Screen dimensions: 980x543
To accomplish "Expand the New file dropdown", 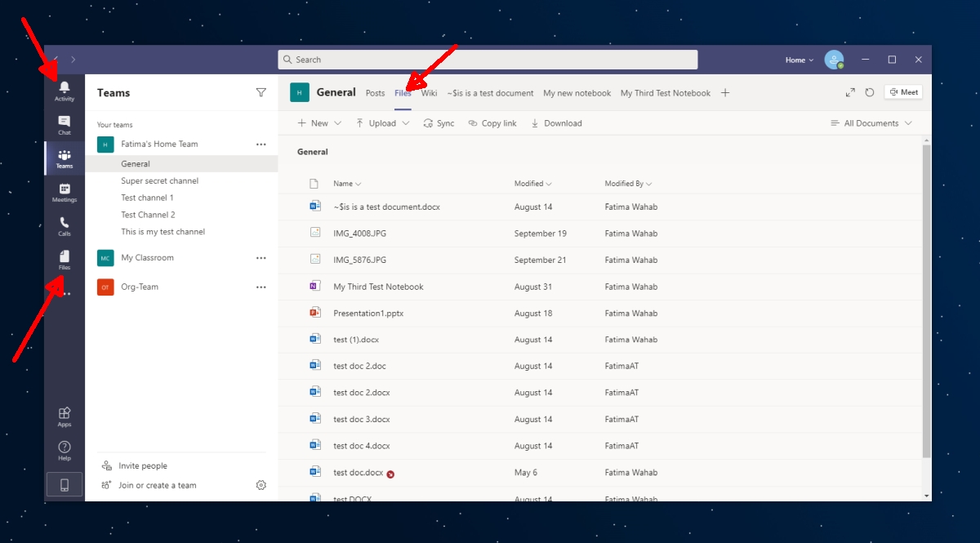I will click(317, 122).
